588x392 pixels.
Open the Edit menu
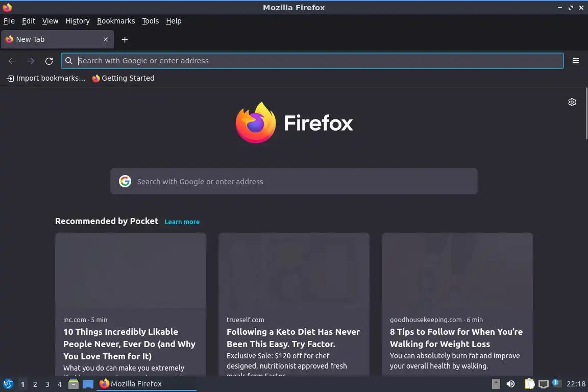[29, 21]
